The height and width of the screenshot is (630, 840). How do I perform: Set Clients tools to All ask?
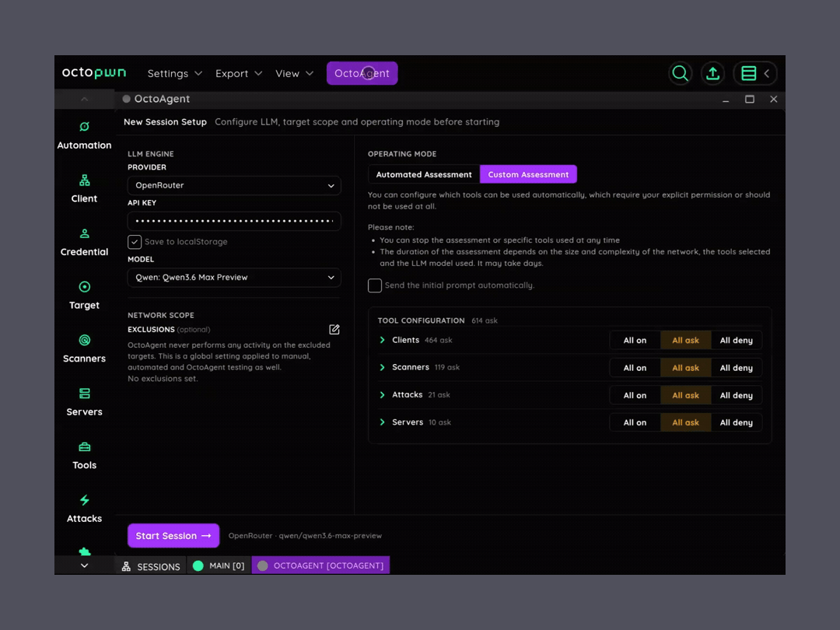point(686,340)
